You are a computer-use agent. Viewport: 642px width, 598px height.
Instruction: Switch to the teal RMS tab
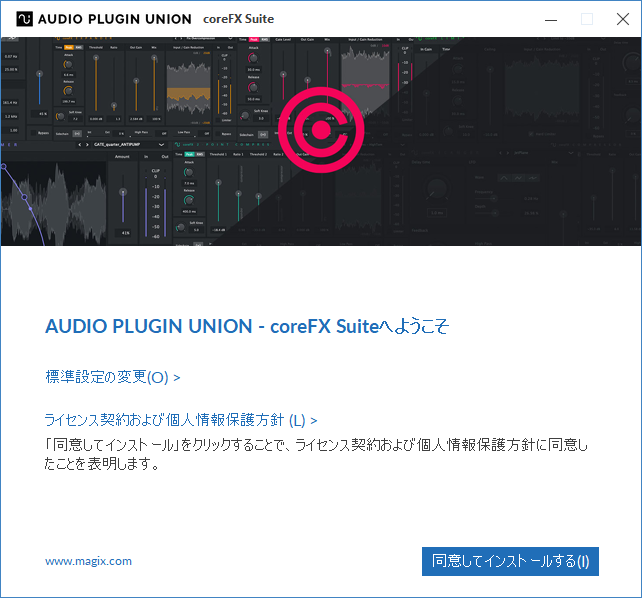(x=200, y=154)
